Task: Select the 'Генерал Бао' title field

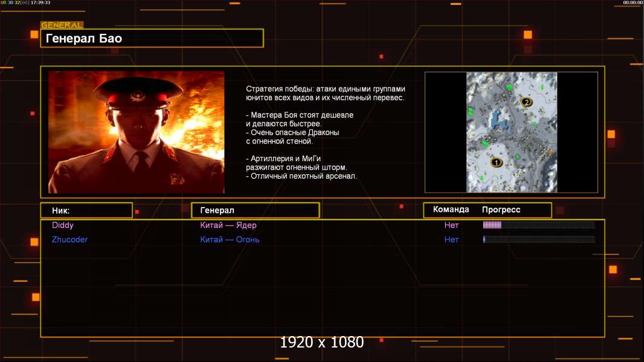Action: 152,38
